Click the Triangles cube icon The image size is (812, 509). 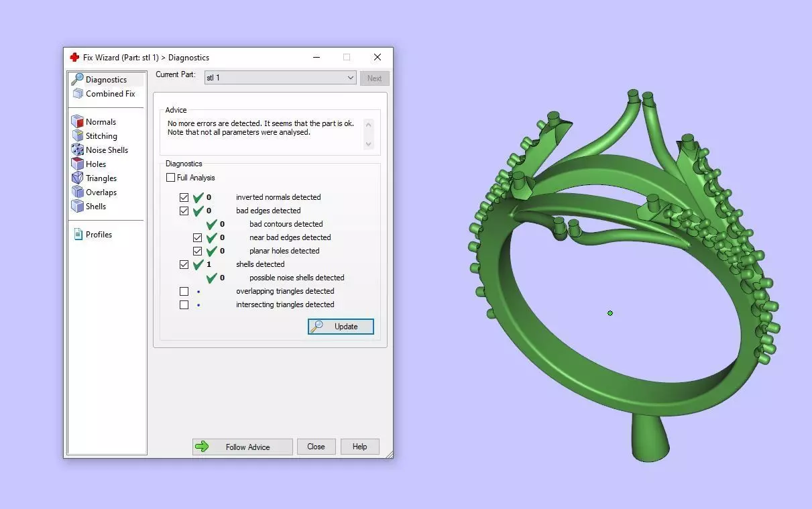pyautogui.click(x=77, y=178)
